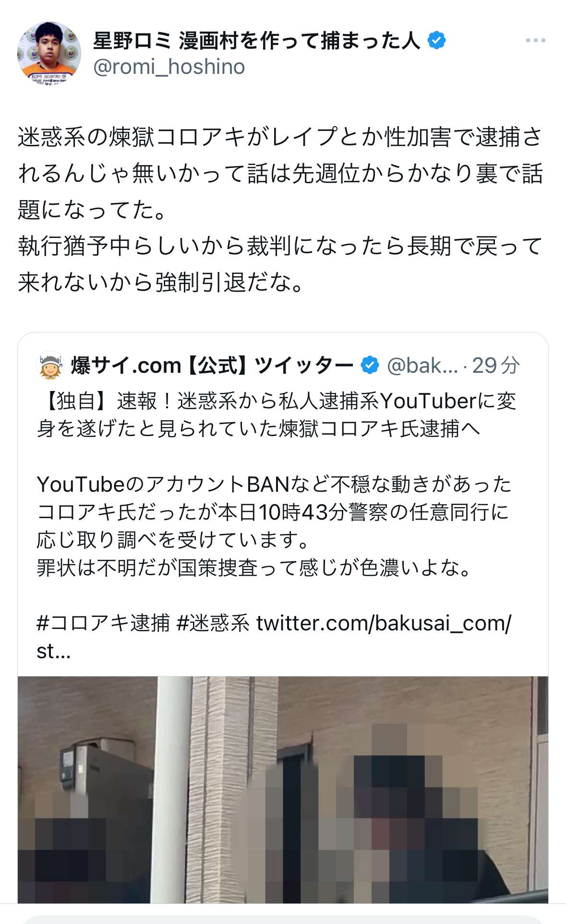
Task: Follow the twitter.com/bakusai_com/ link
Action: [x=384, y=623]
